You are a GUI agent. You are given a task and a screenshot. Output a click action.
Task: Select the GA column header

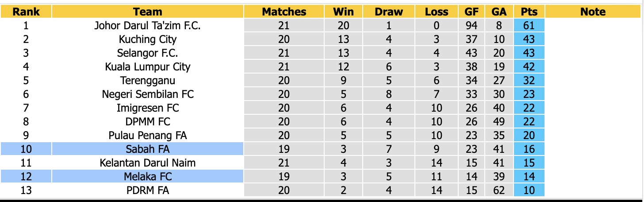pos(499,12)
